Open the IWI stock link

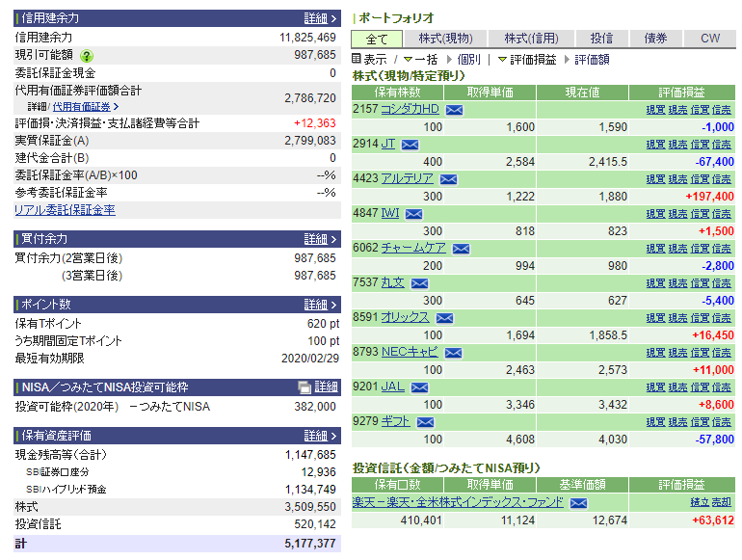coord(390,213)
